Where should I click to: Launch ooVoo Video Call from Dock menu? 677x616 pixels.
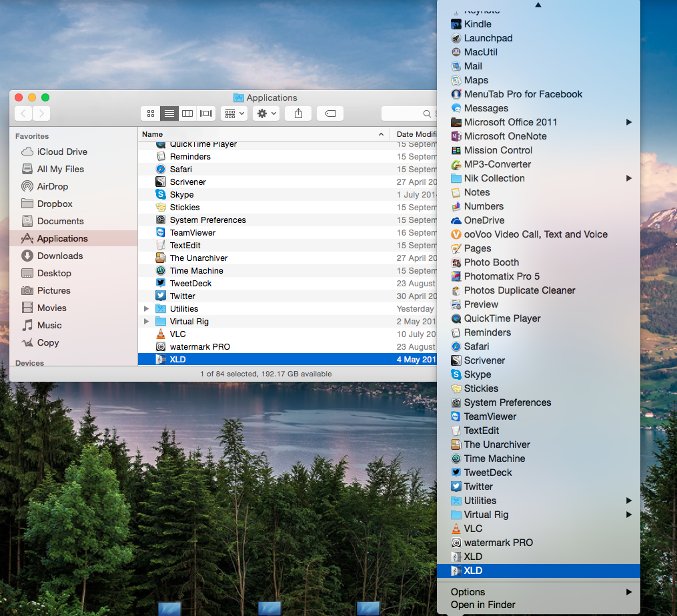tap(538, 234)
